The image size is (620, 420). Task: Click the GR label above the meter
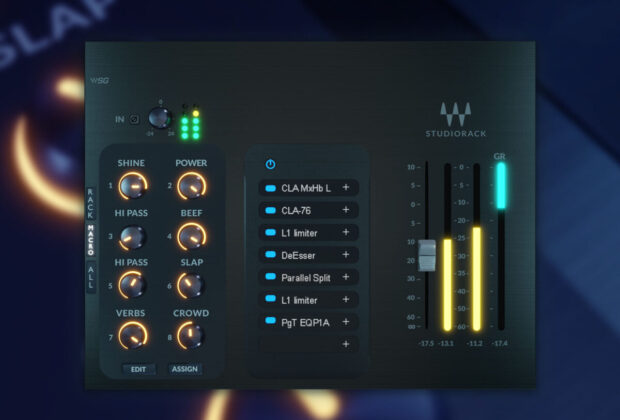[x=499, y=156]
